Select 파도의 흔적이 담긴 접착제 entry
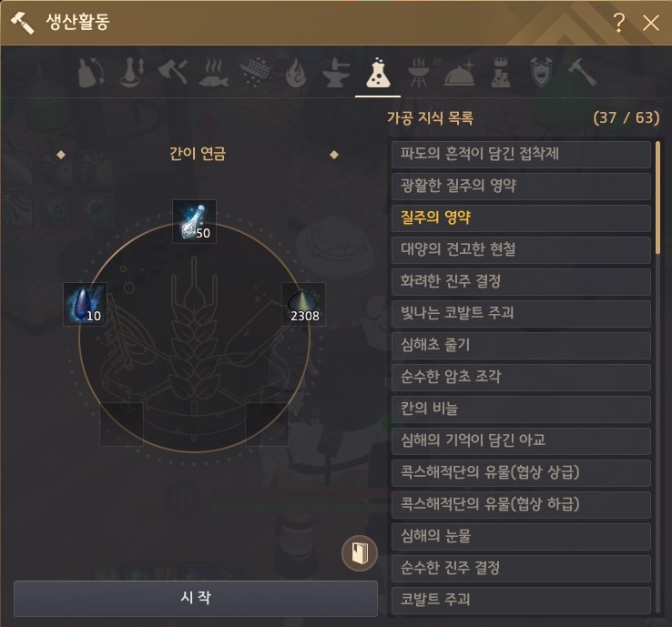The height and width of the screenshot is (627, 672). pyautogui.click(x=521, y=154)
